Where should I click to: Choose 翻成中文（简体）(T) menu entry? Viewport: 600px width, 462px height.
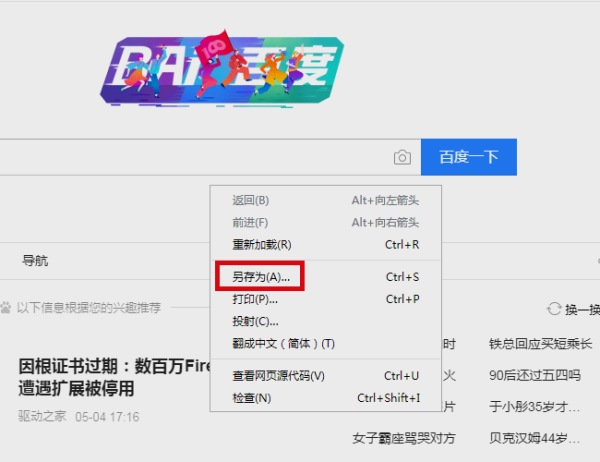(x=326, y=343)
